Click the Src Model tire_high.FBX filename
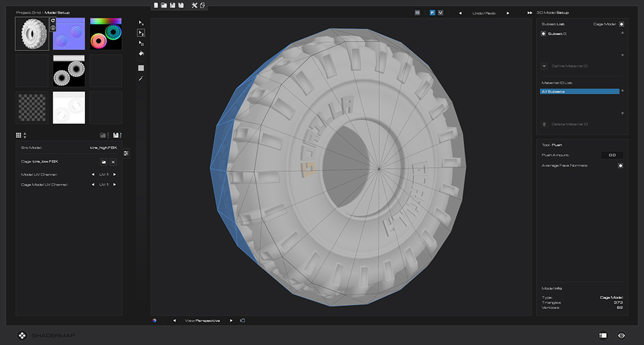Image resolution: width=644 pixels, height=345 pixels. tap(104, 147)
